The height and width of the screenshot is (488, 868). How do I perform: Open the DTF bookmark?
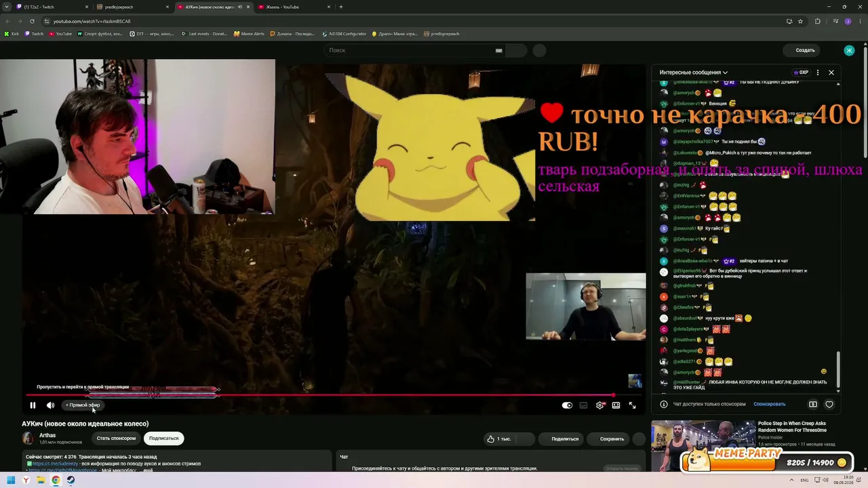click(x=152, y=34)
